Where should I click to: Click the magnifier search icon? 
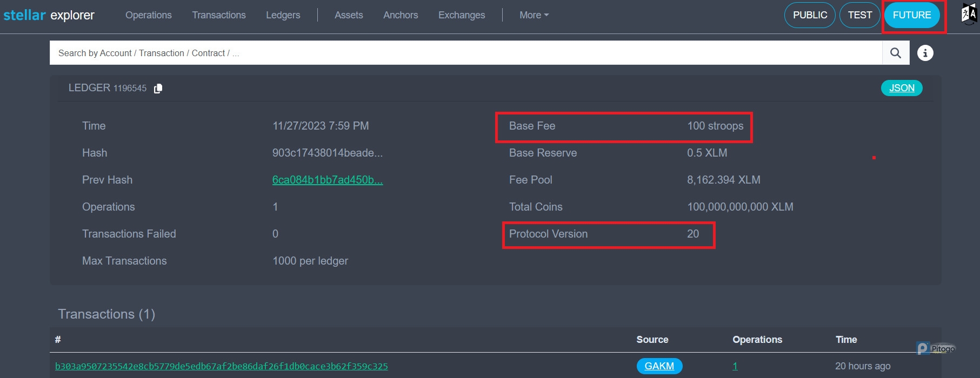(x=896, y=53)
